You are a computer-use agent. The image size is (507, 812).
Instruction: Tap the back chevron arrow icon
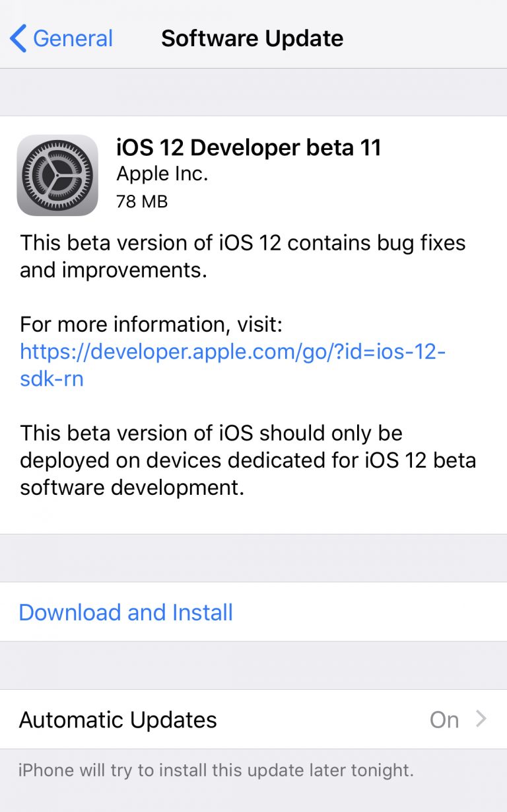(18, 38)
